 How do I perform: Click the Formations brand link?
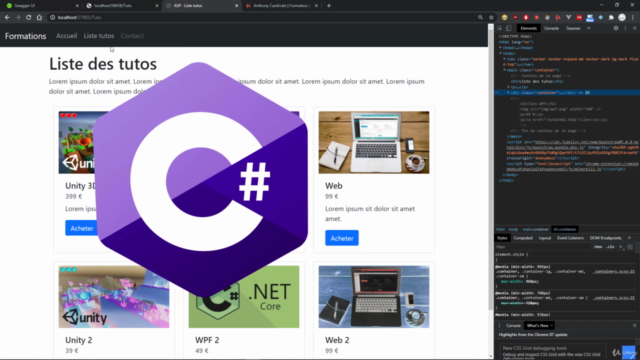coord(25,36)
